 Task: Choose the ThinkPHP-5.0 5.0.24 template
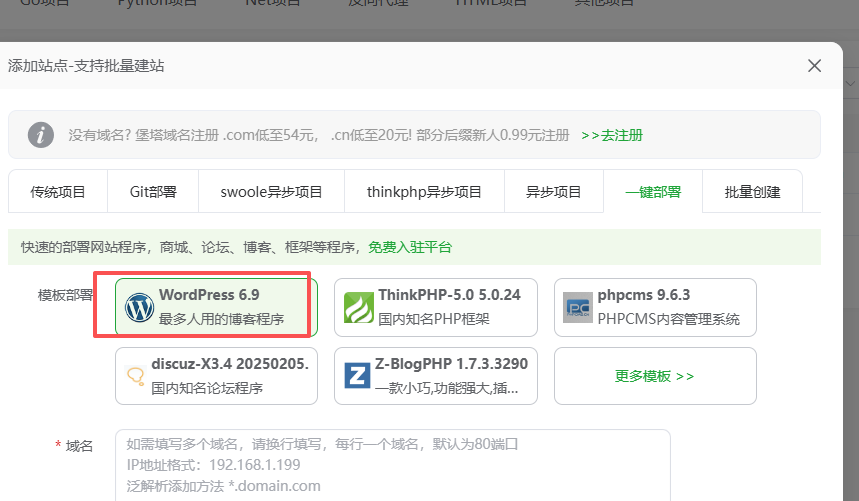(x=436, y=307)
